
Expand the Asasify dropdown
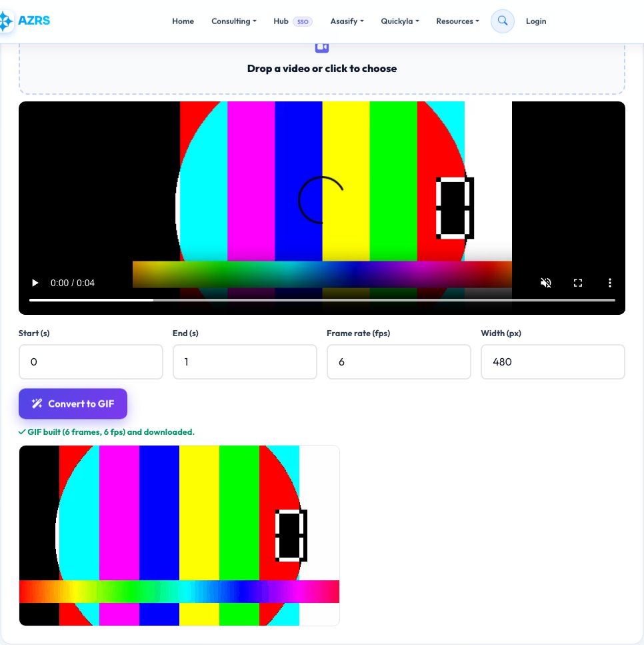(x=347, y=21)
